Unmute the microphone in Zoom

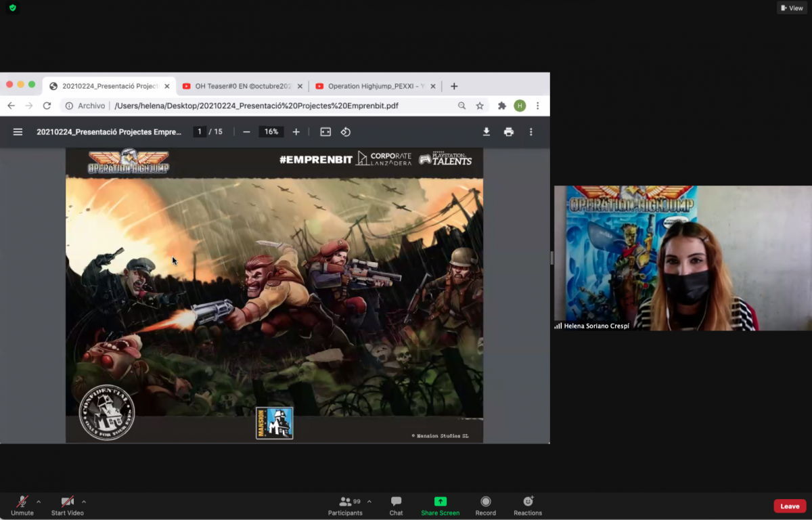[x=22, y=505]
